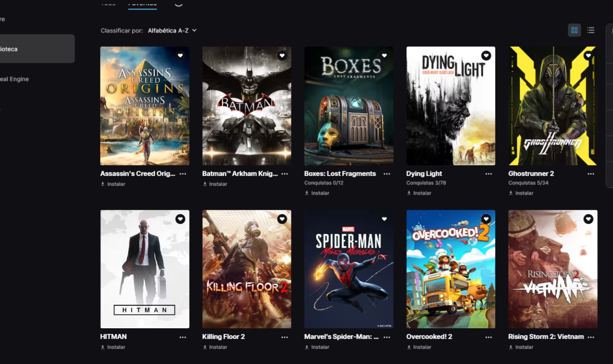Toggle favorite heart on Batman Arkham Knight
Viewport: 613px width, 364px height.
pos(282,55)
